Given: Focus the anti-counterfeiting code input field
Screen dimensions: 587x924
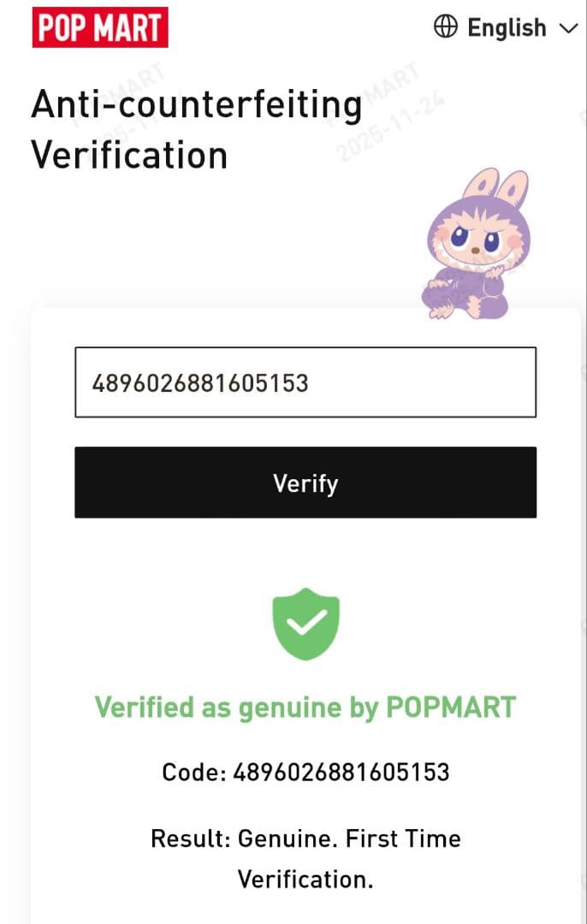Looking at the screenshot, I should (305, 382).
